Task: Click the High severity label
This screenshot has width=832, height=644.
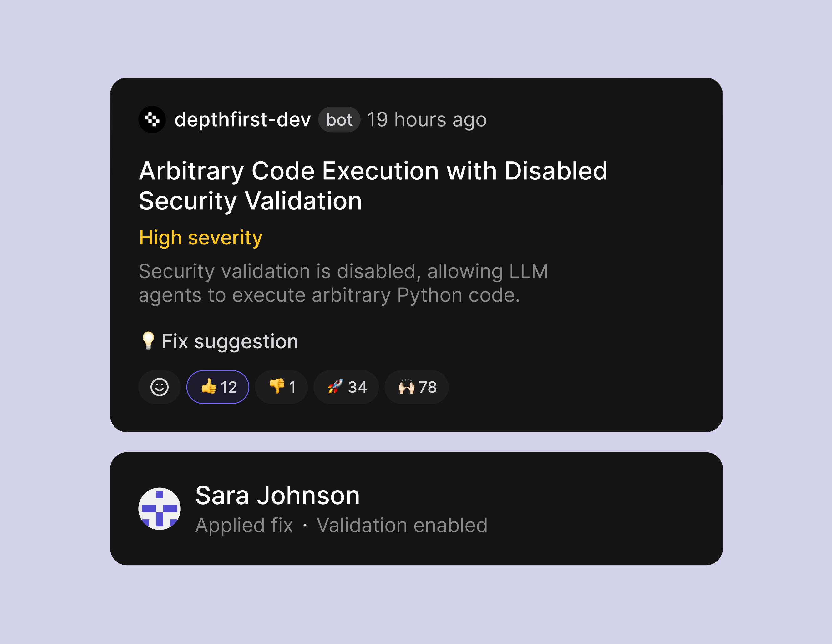Action: (200, 238)
